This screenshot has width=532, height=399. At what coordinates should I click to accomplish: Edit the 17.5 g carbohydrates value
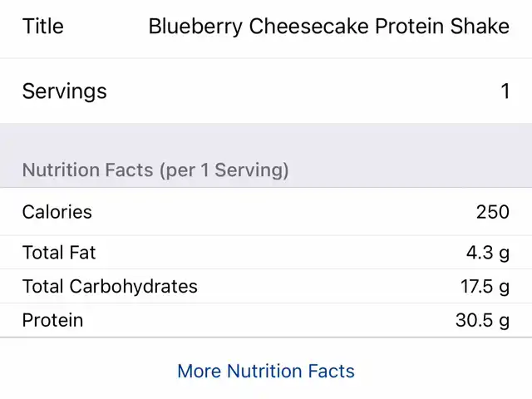click(485, 287)
